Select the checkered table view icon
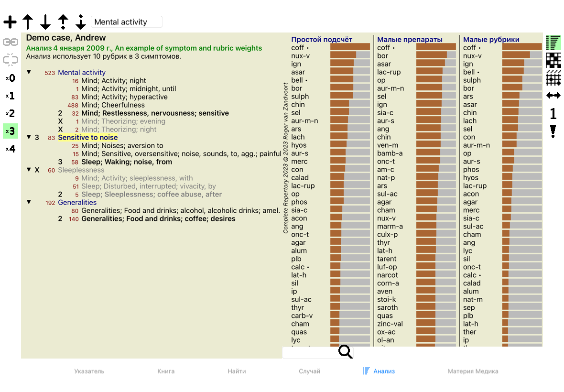This screenshot has height=392, width=564. pos(553,60)
